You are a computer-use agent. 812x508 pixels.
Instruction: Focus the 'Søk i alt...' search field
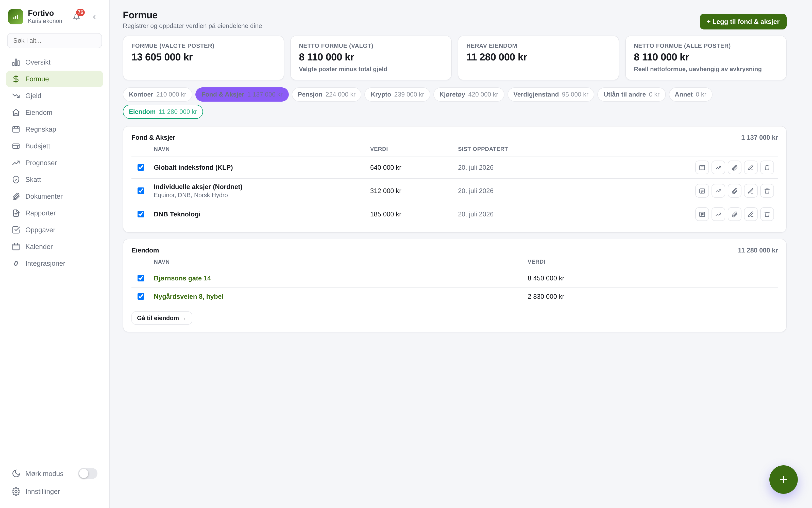pos(54,41)
